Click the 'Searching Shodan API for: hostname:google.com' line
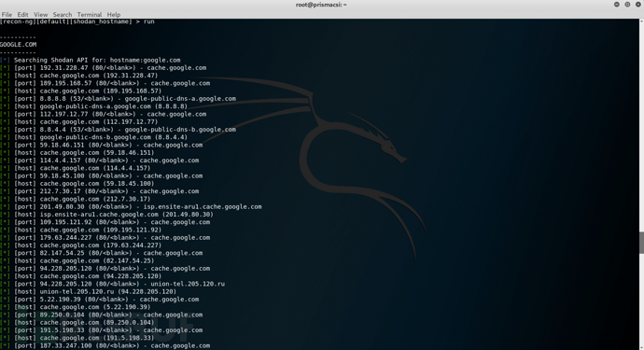Viewport: 644px width, 350px height. click(91, 60)
